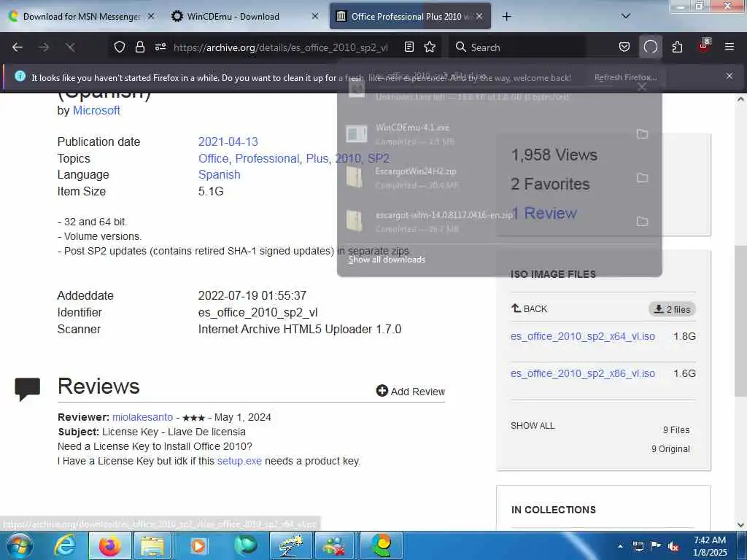Open the Office topic link
The width and height of the screenshot is (747, 560).
213,158
